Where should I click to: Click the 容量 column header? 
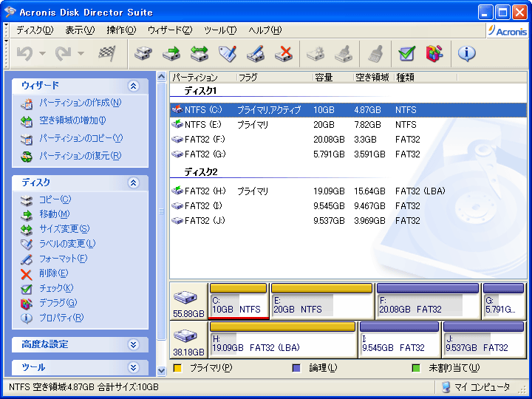[x=332, y=78]
